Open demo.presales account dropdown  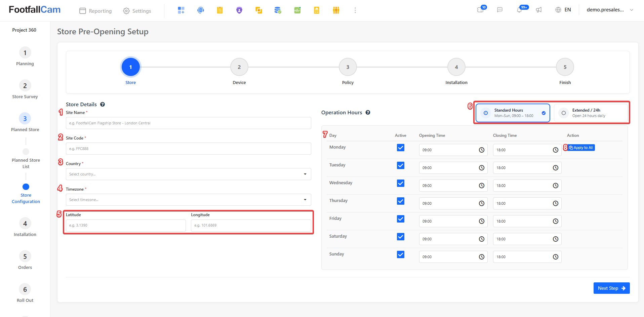[x=610, y=10]
